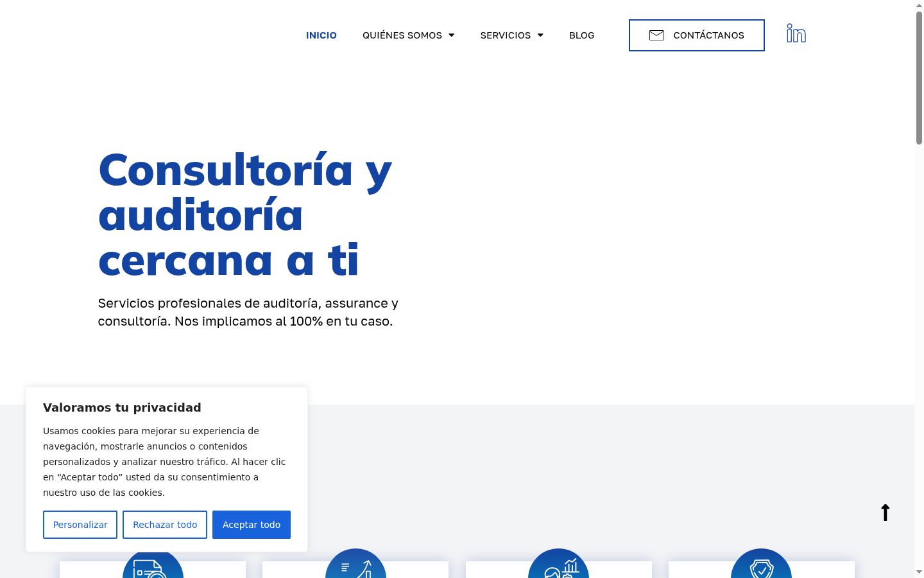The height and width of the screenshot is (578, 924).
Task: Accept all cookies with Aceptar todo
Action: 252,525
